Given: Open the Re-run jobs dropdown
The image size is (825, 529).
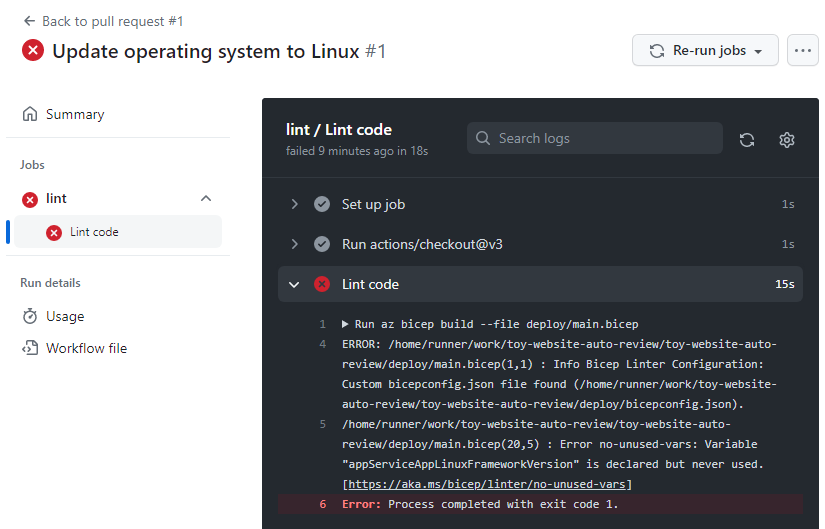Looking at the screenshot, I should [705, 51].
